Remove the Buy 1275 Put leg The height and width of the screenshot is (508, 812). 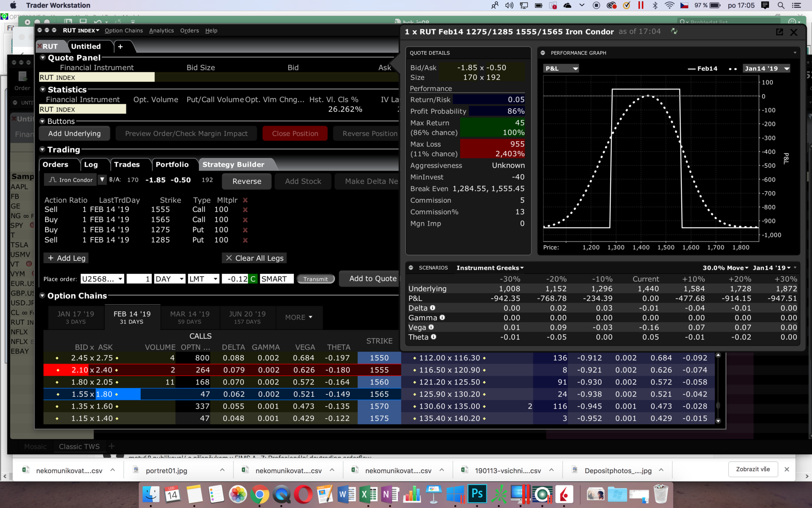point(245,230)
